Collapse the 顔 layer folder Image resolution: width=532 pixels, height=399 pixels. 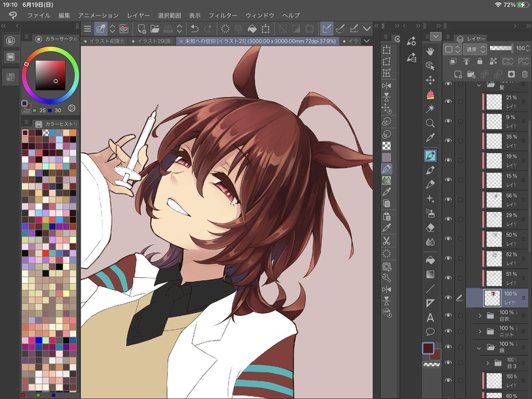point(479,348)
